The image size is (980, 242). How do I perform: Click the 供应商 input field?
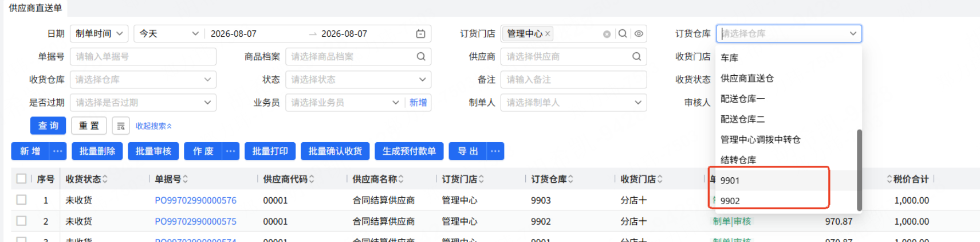(x=573, y=56)
